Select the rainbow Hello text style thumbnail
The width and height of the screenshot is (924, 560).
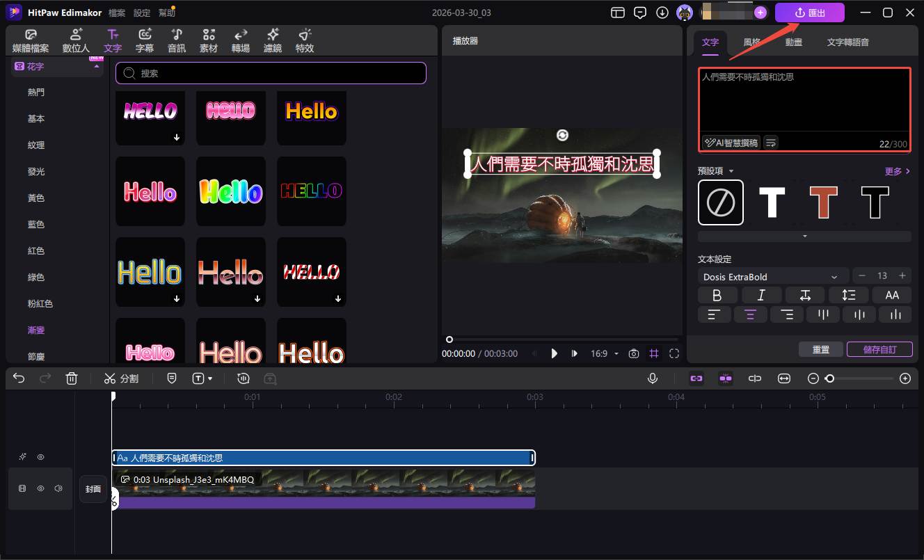231,191
